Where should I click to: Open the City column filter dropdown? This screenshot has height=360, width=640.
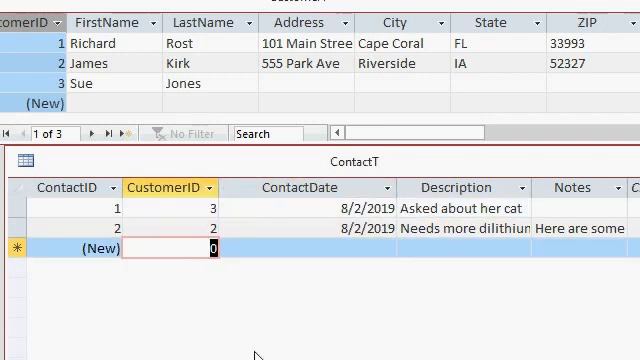point(441,23)
